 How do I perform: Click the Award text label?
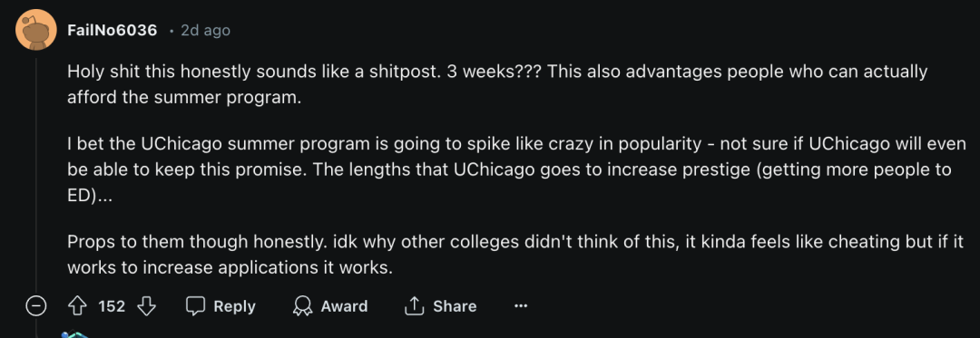click(x=344, y=306)
